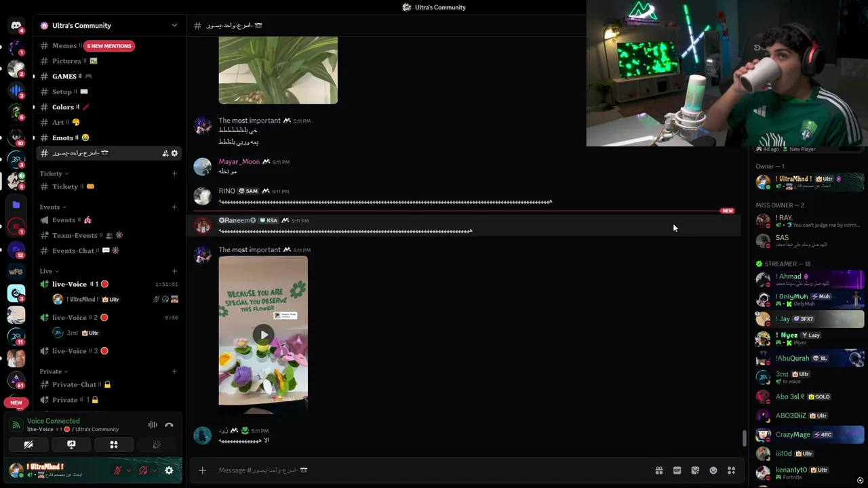Image resolution: width=868 pixels, height=488 pixels.
Task: Toggle noise suppression waveform icon
Action: coord(153,425)
